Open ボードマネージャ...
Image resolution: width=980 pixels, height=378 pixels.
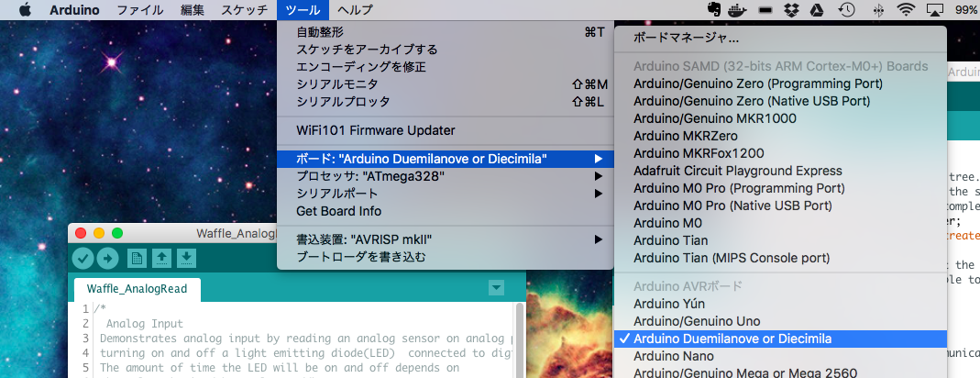coord(781,39)
